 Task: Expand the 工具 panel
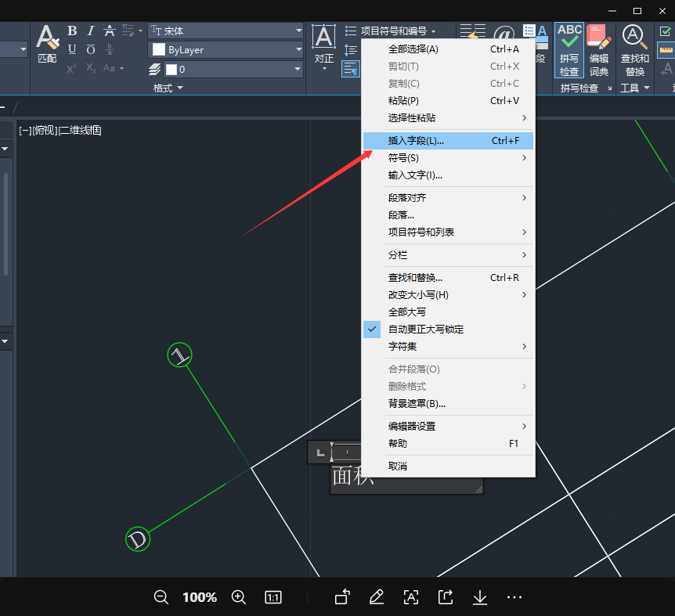point(634,88)
